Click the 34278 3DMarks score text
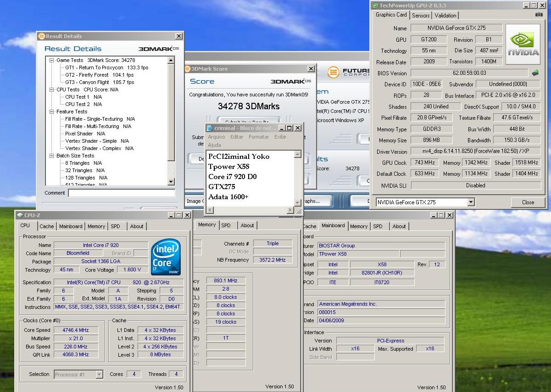 coord(249,106)
